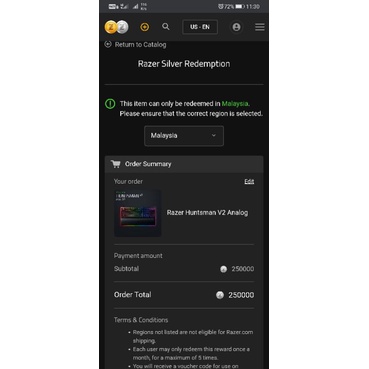Follow the Return to Catalog link
This screenshot has width=369, height=369.
(x=140, y=45)
